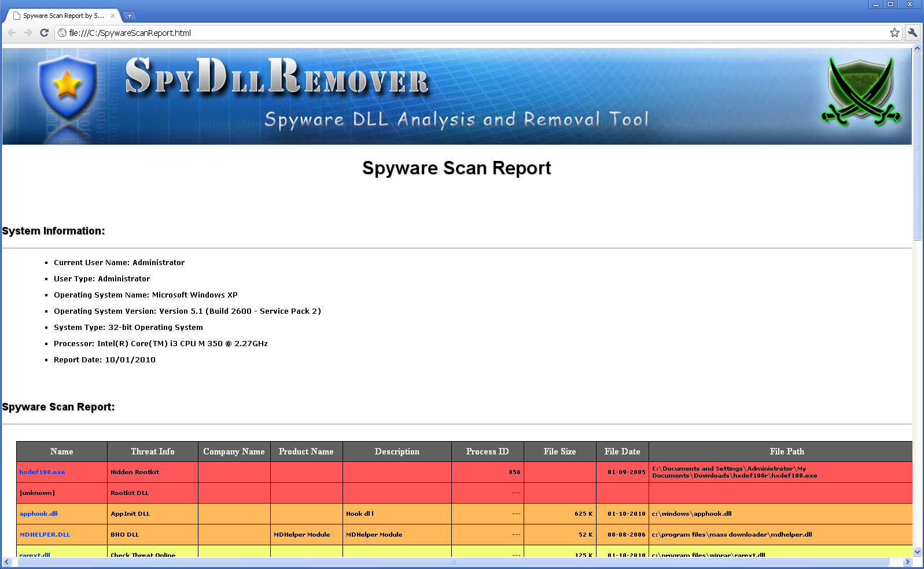This screenshot has width=924, height=569.
Task: Bookmark page with the star icon
Action: (x=894, y=33)
